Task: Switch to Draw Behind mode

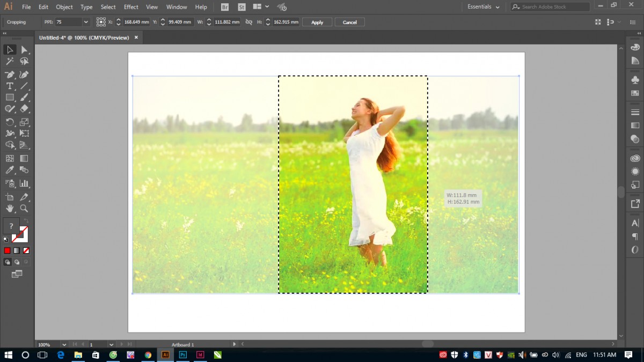Action: pos(17,262)
